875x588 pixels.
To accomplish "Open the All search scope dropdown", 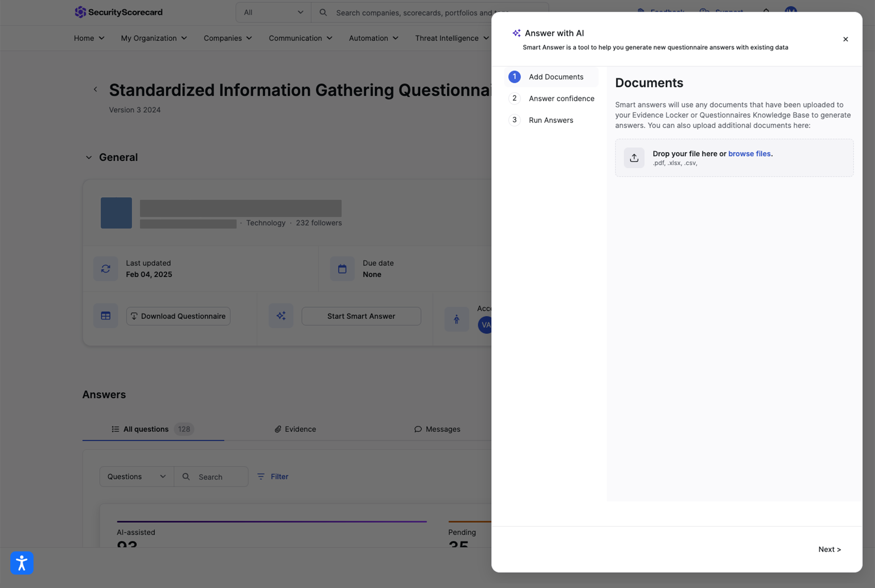I will (x=274, y=12).
